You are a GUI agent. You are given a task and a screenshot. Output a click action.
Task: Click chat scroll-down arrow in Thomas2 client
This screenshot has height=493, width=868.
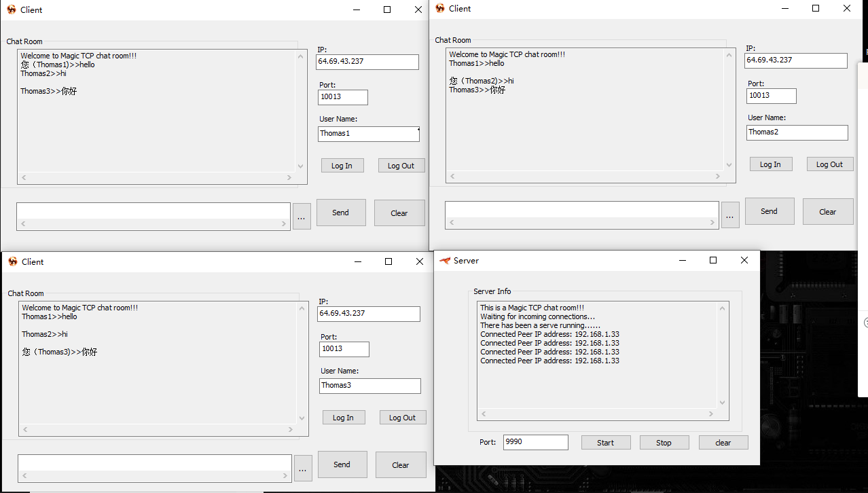729,165
